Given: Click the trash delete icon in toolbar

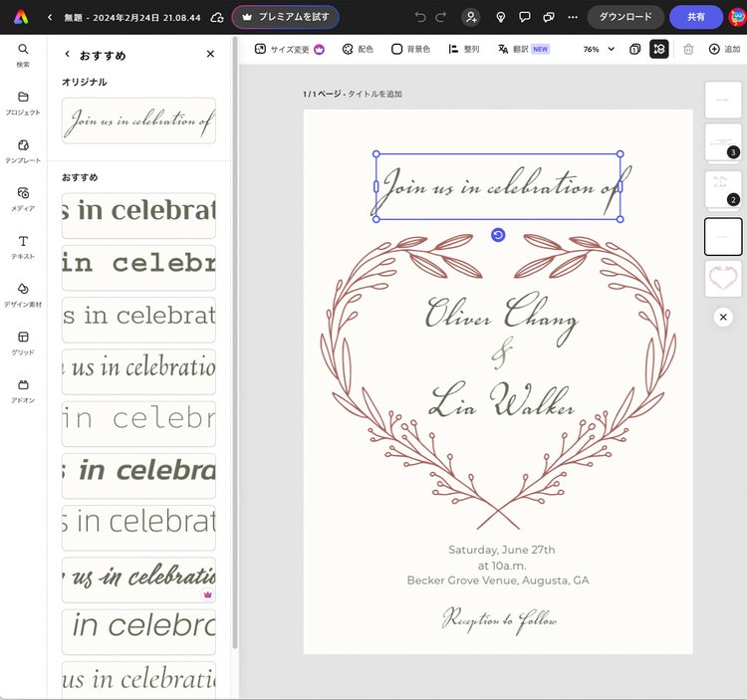Looking at the screenshot, I should click(x=688, y=49).
